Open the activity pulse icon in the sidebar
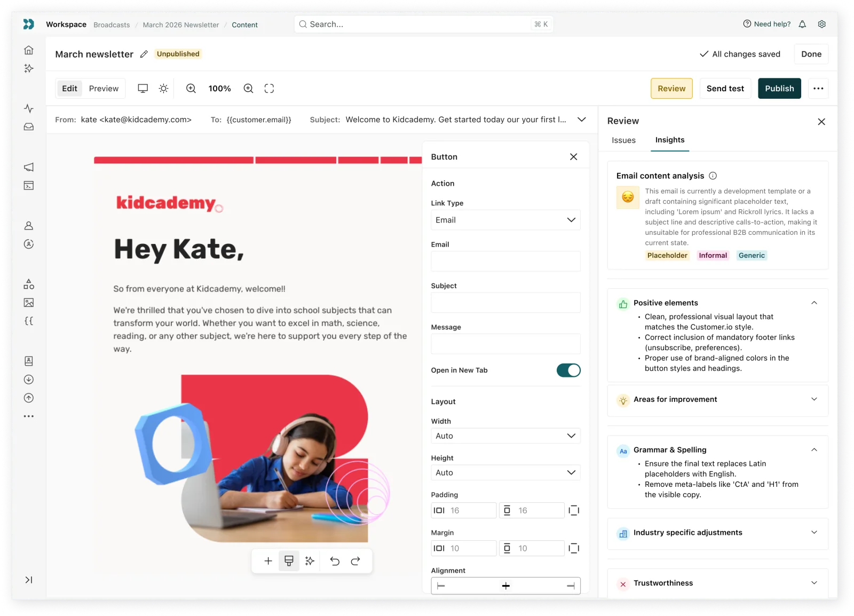Screen dimensions: 854x616 (29, 108)
